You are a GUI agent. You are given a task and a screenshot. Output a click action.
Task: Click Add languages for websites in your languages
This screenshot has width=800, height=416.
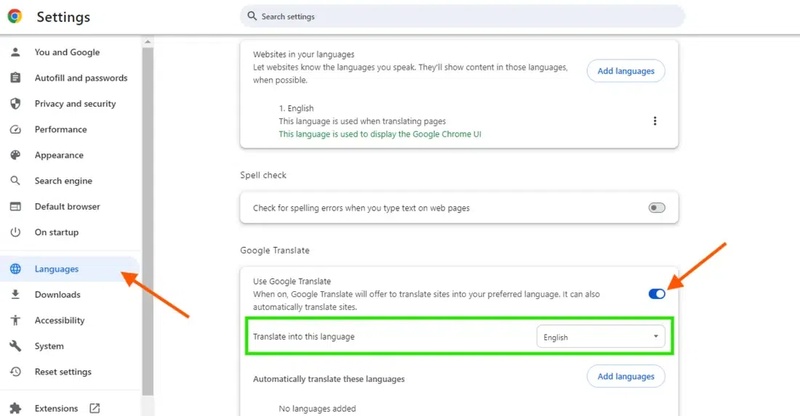626,71
